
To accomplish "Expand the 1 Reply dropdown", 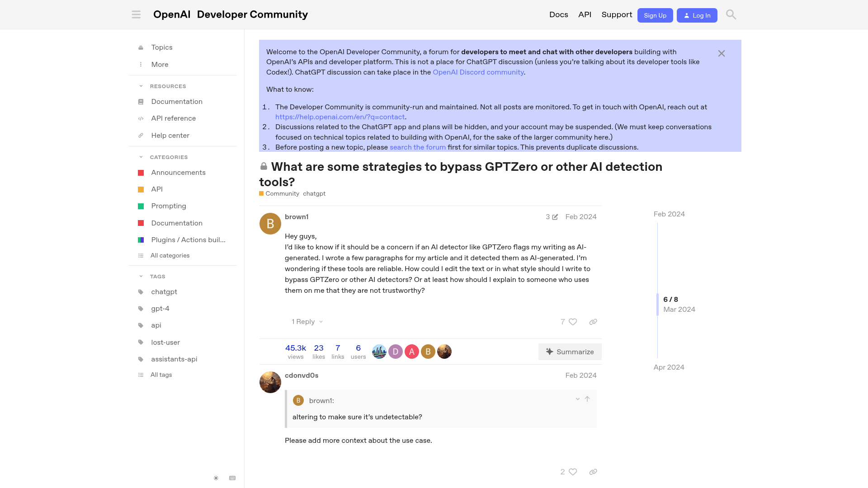I will (307, 322).
